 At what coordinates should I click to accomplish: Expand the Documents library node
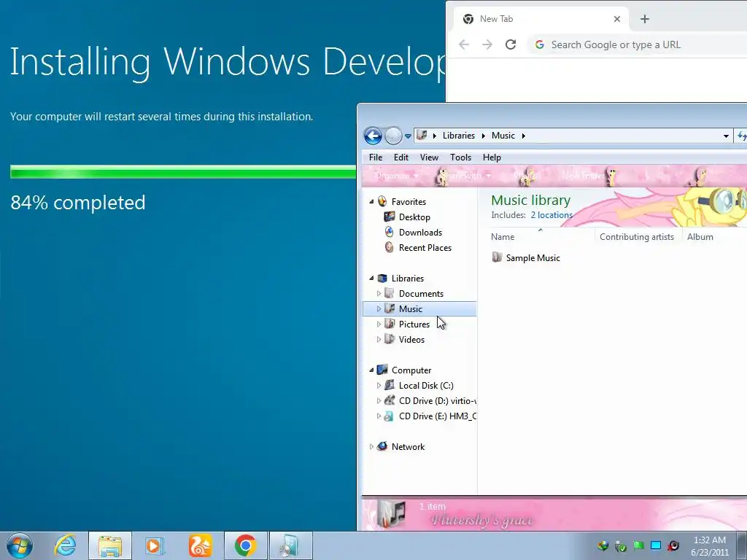coord(379,293)
